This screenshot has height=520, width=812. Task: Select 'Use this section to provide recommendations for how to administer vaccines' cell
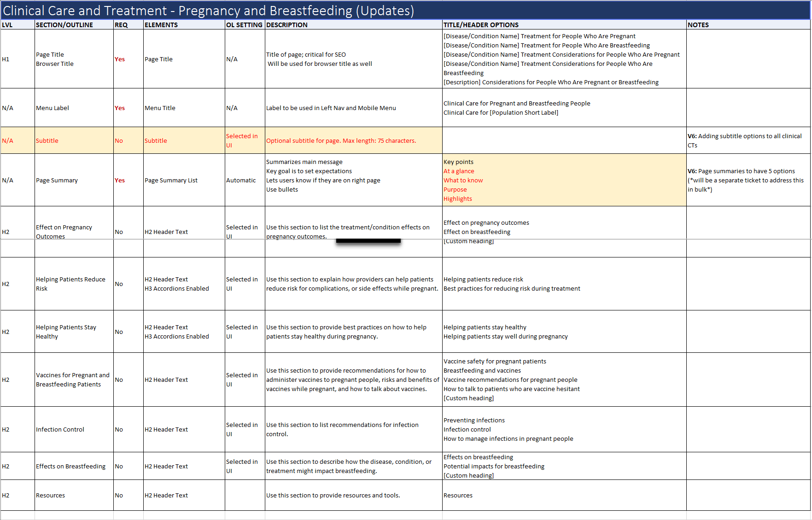(x=354, y=380)
